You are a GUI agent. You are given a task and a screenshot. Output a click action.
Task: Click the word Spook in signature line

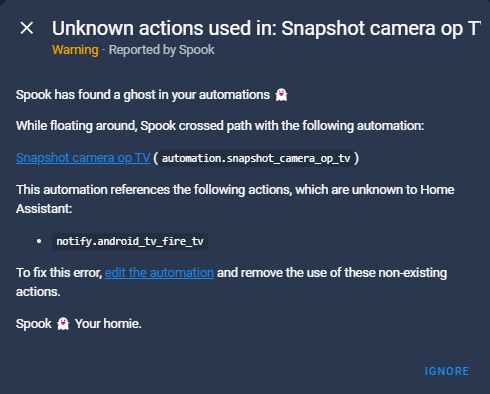34,324
